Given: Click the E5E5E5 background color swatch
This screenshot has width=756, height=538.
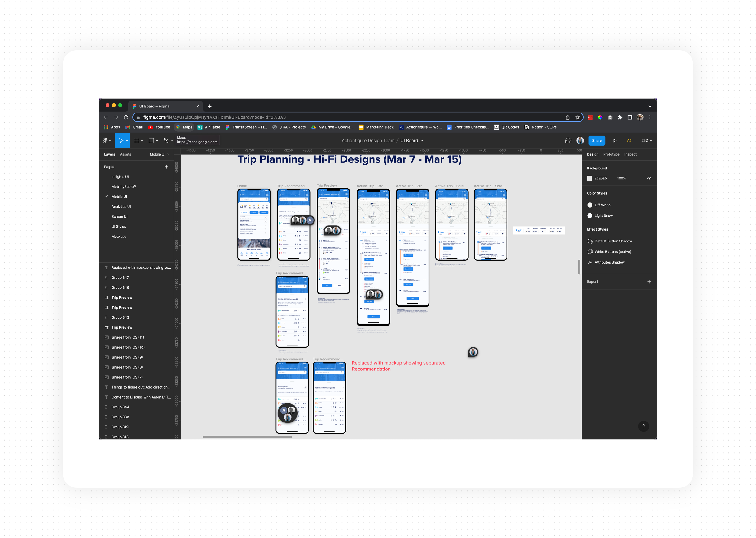Looking at the screenshot, I should pyautogui.click(x=589, y=178).
